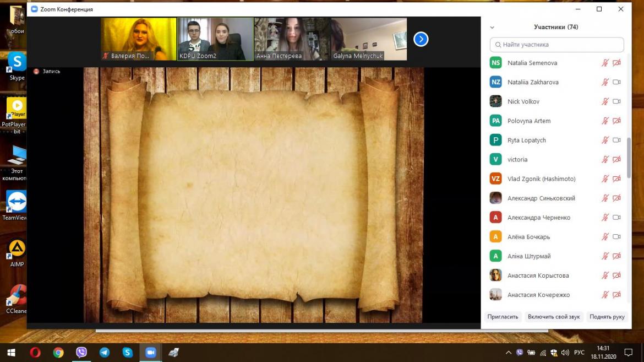Toggle raised hand with Поднять руку
The image size is (644, 362).
click(x=607, y=317)
